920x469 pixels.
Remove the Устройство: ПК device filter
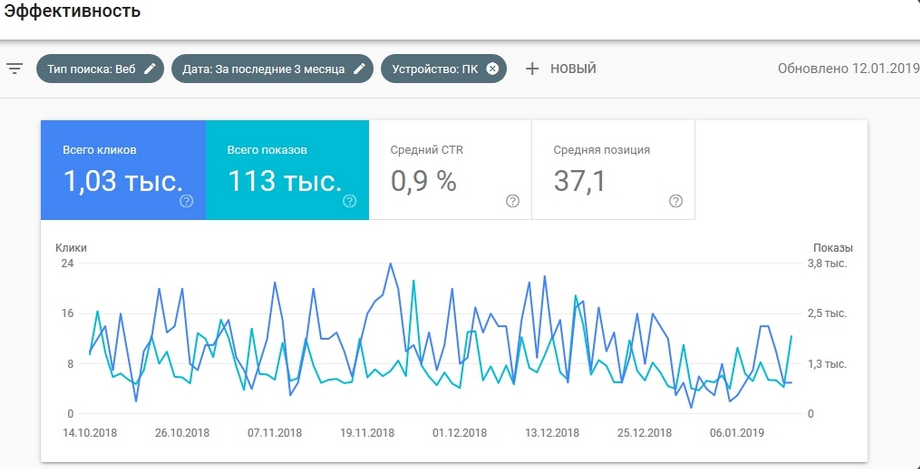tap(492, 69)
